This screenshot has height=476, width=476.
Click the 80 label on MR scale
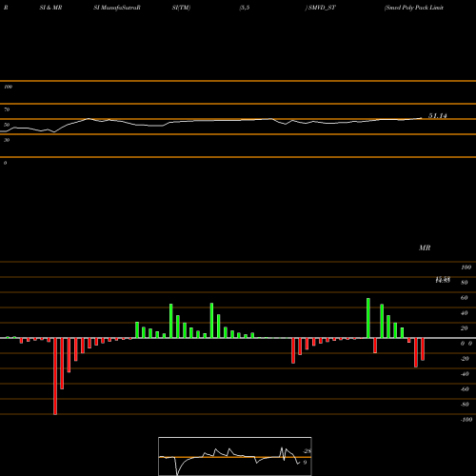(465, 283)
